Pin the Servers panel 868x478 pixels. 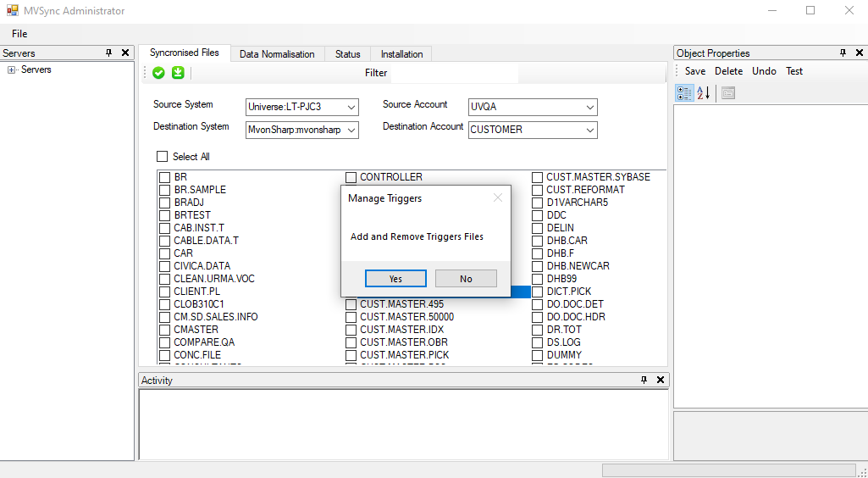click(109, 53)
